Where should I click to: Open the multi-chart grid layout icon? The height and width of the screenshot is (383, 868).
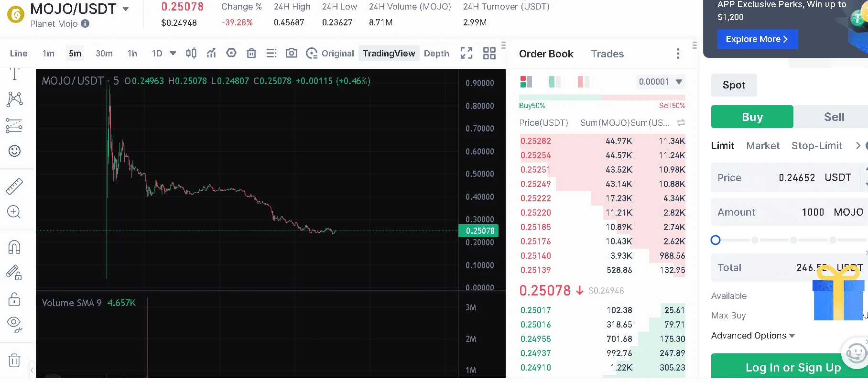tap(489, 53)
